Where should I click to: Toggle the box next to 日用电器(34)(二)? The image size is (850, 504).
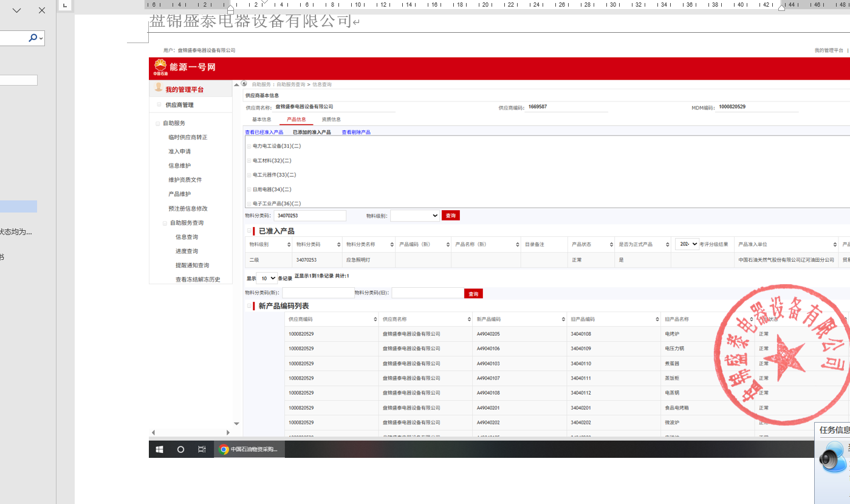click(248, 189)
